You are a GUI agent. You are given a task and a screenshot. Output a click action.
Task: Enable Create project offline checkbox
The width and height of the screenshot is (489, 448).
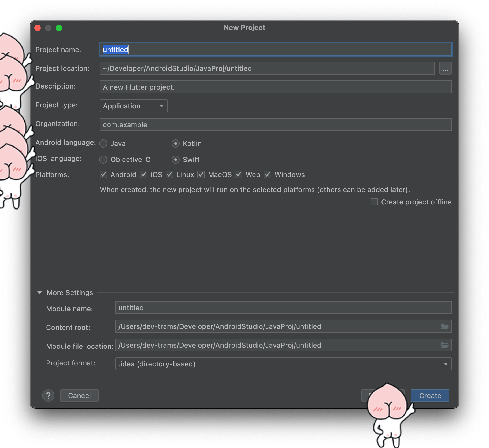click(x=374, y=202)
